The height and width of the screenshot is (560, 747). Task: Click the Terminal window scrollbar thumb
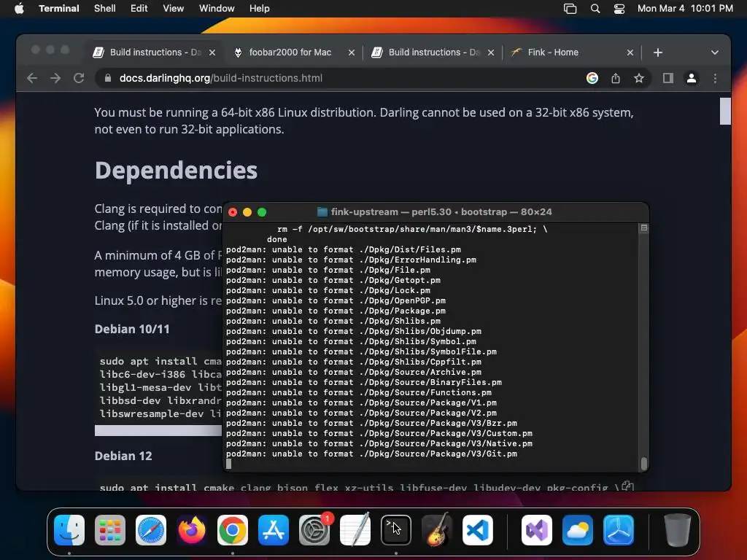pos(644,463)
